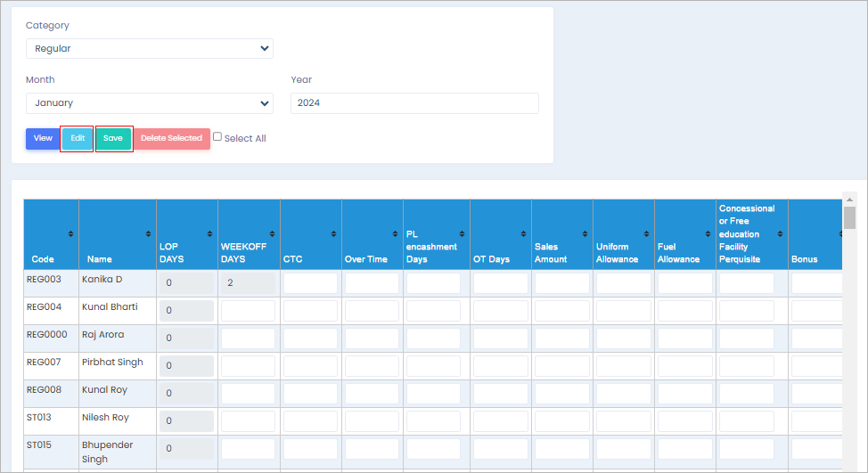The height and width of the screenshot is (473, 868).
Task: Click the Delete Selected button
Action: (x=171, y=139)
